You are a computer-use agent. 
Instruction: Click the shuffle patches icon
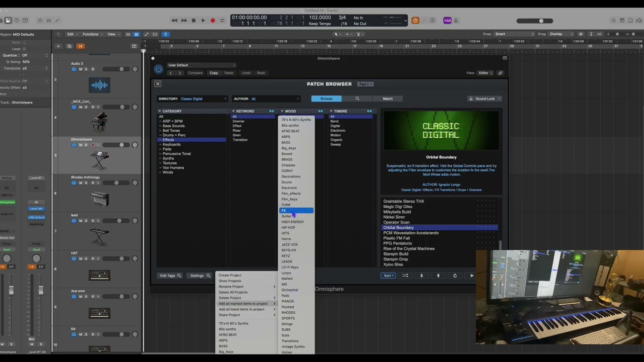pos(405,276)
